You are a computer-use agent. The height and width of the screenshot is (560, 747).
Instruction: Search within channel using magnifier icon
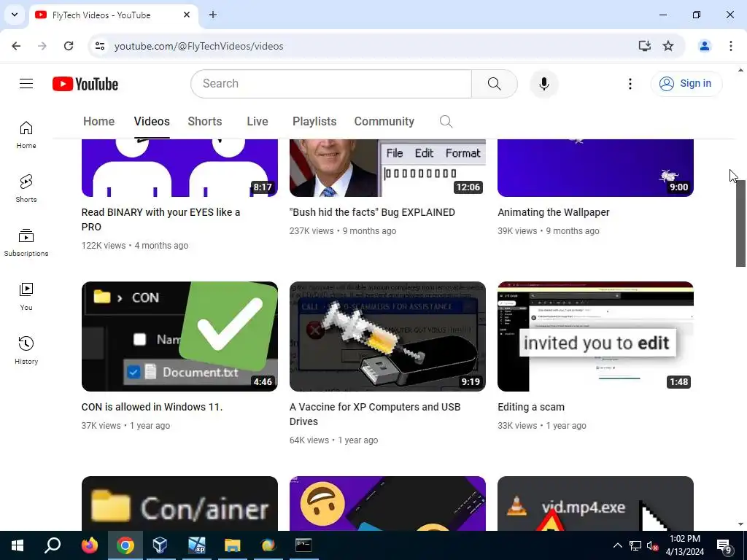446,122
